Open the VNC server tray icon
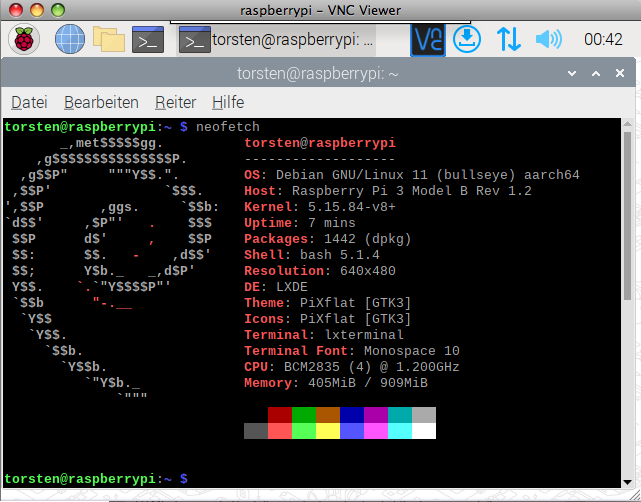The image size is (641, 502). [x=428, y=40]
